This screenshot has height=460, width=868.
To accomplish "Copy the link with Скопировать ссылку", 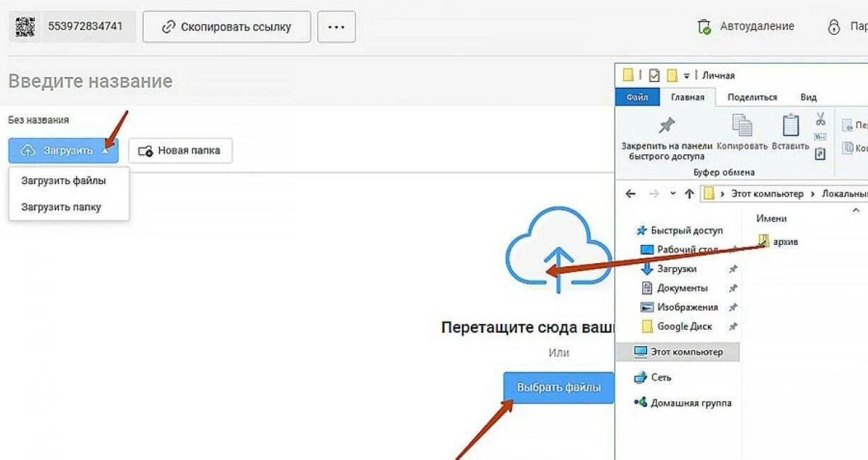I will (x=227, y=27).
